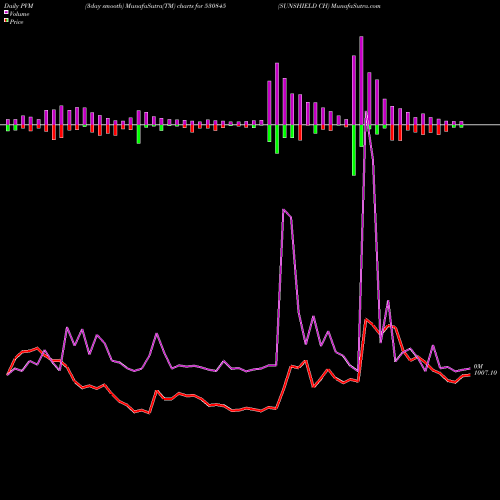Image resolution: width=500 pixels, height=500 pixels.
Task: Click the SUNSHIELD CH MunafaSutra.com heading
Action: click(x=329, y=6)
